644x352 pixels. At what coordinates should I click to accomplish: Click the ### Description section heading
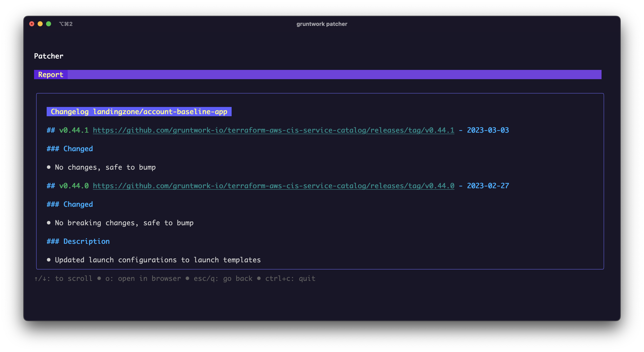(78, 241)
